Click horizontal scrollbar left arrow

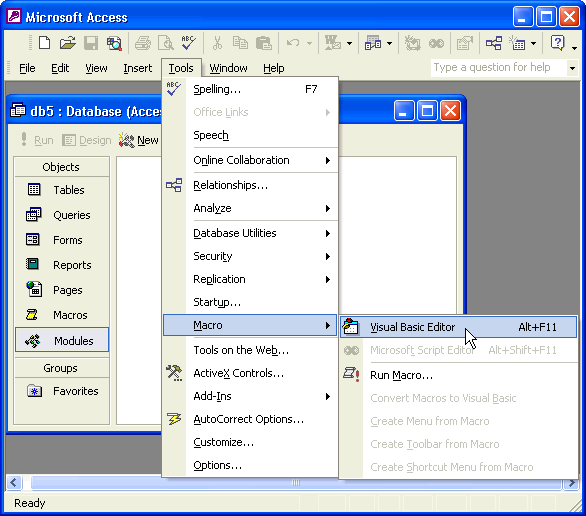point(14,482)
